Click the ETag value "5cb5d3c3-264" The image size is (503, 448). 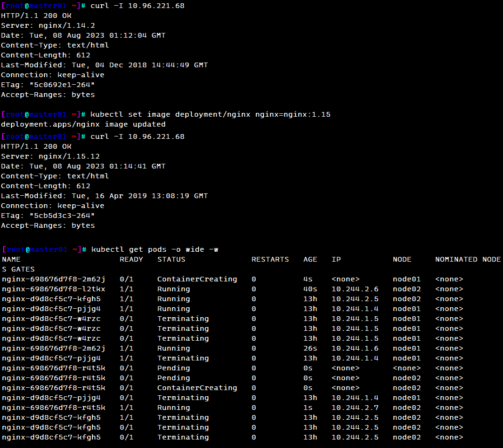coord(62,216)
